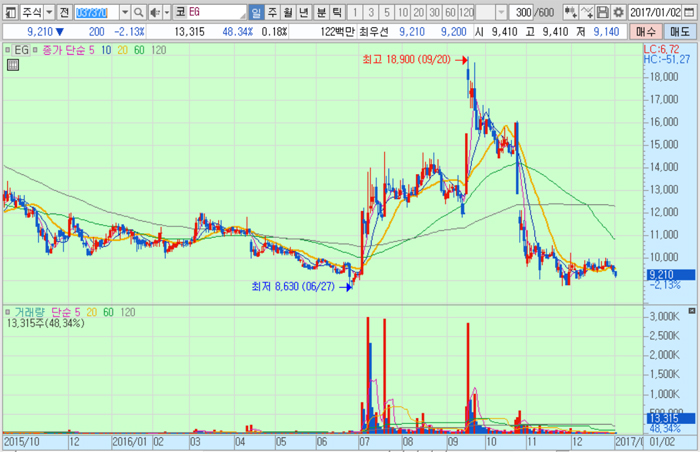
Task: Click the line overlay compare icon
Action: pyautogui.click(x=588, y=12)
